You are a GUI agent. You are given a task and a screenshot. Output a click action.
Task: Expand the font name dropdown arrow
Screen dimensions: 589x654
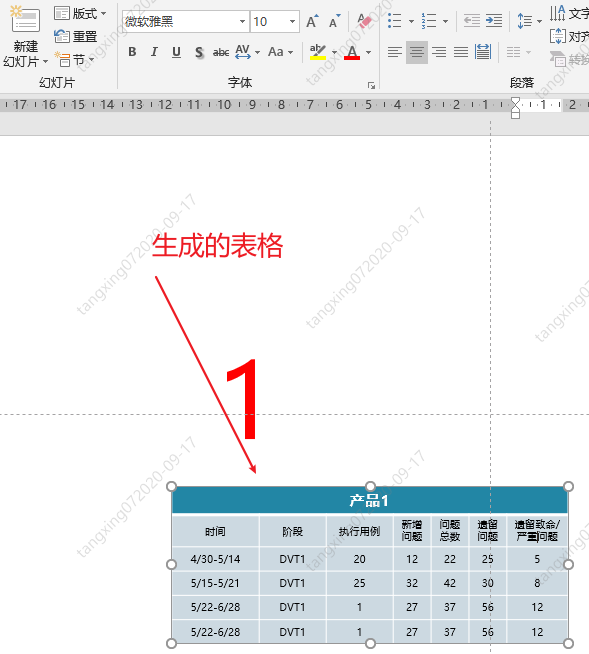[x=242, y=21]
